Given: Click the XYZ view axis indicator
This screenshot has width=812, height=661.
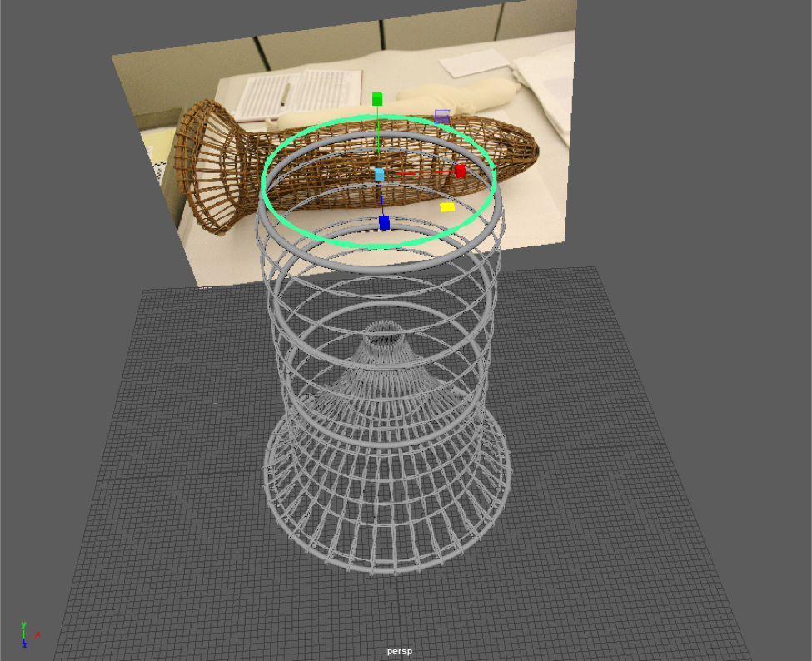Looking at the screenshot, I should coord(29,635).
